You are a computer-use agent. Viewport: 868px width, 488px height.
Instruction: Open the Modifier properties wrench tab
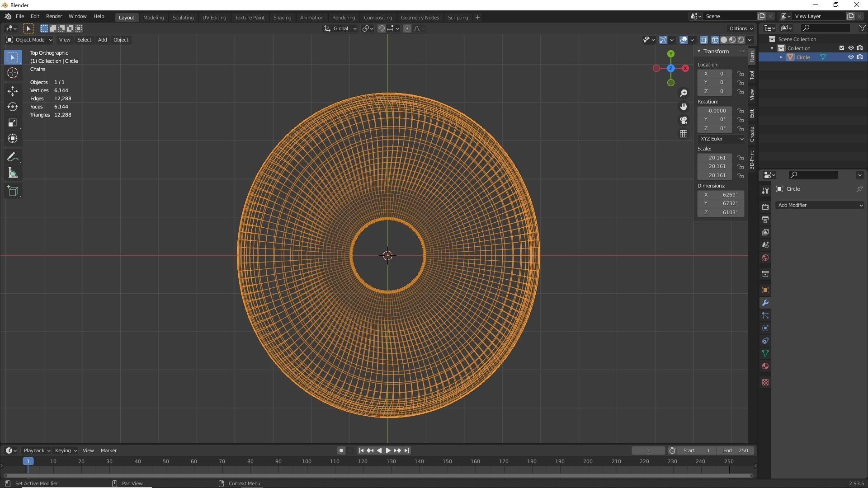point(765,303)
